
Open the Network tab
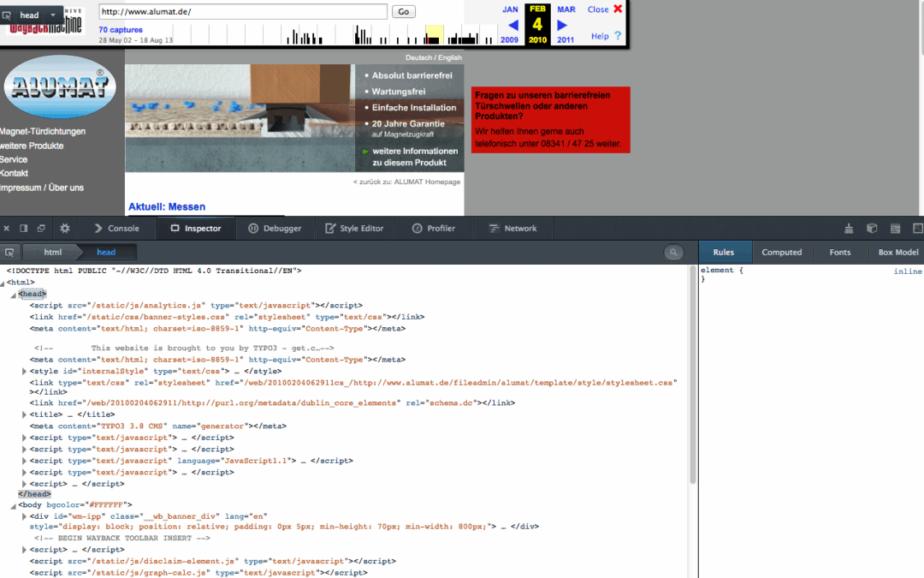pyautogui.click(x=512, y=229)
